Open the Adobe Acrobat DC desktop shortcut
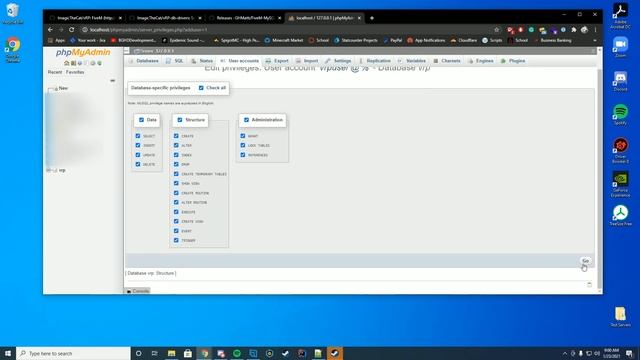 [x=620, y=16]
